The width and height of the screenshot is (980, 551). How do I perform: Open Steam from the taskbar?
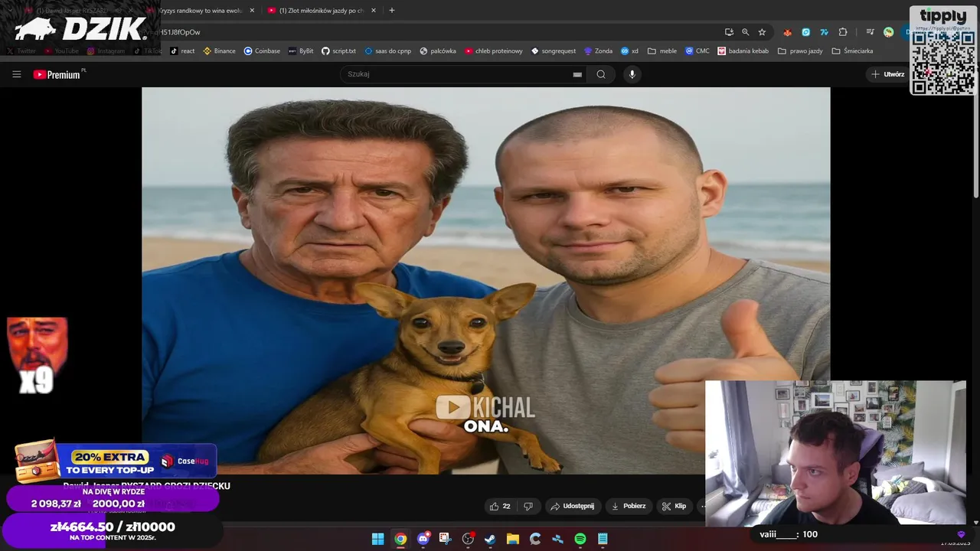coord(490,539)
